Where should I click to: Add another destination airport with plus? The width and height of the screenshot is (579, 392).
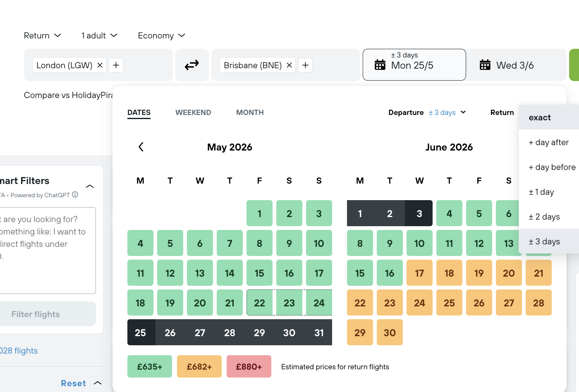pos(305,65)
